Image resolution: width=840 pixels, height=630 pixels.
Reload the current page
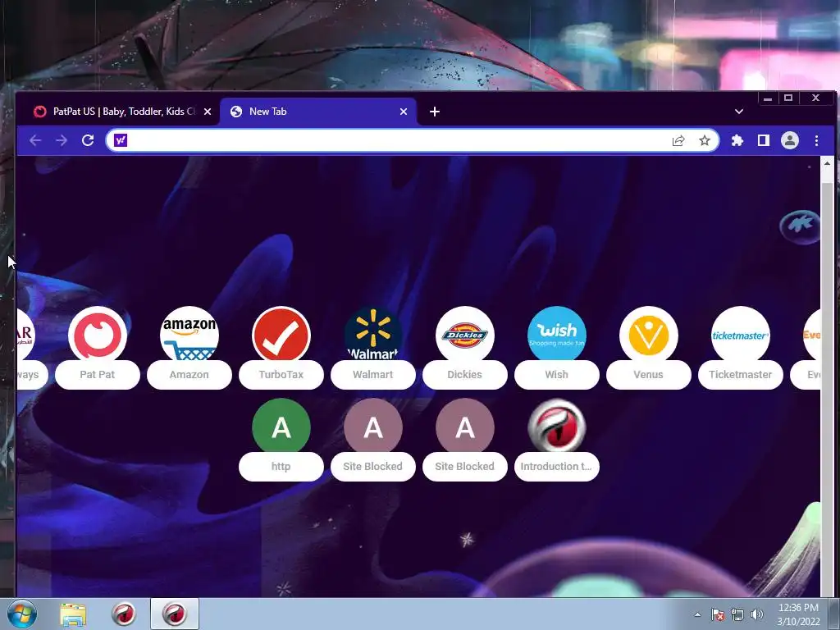(88, 140)
